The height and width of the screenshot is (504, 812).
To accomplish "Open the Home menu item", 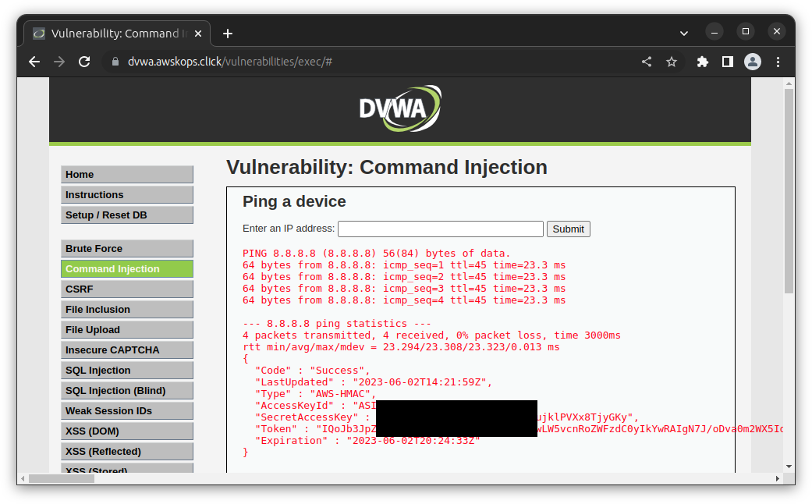I will [x=127, y=175].
